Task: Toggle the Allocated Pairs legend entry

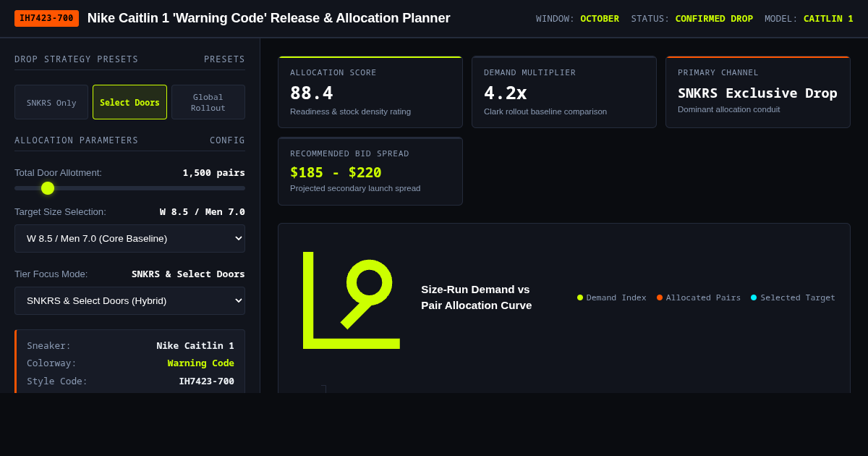Action: [x=699, y=297]
